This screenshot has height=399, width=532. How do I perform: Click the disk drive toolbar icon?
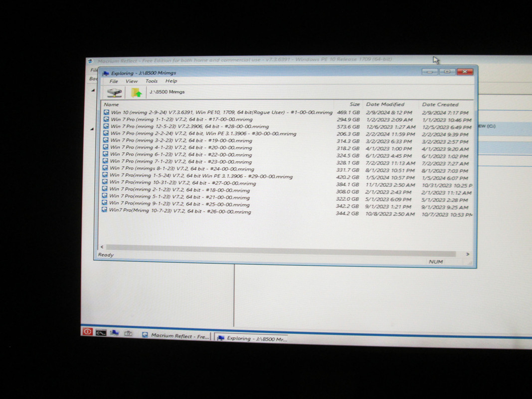coord(114,92)
